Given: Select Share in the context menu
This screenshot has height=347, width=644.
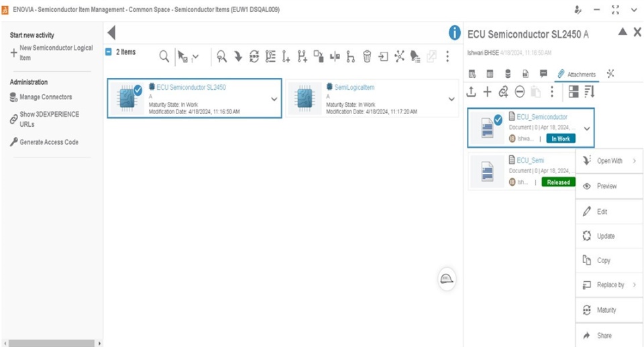Looking at the screenshot, I should pyautogui.click(x=609, y=336).
